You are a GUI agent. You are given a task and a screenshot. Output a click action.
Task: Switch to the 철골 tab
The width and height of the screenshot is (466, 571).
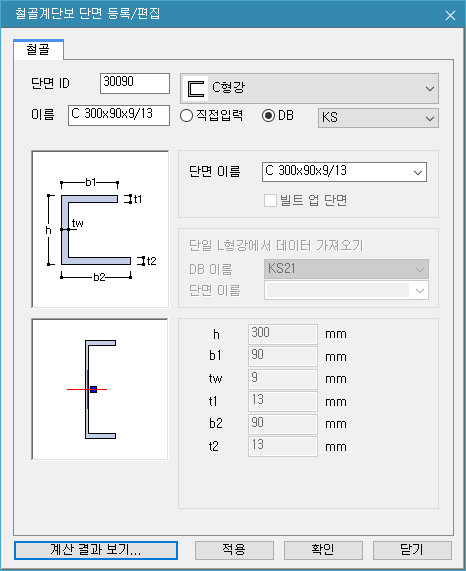pos(38,50)
